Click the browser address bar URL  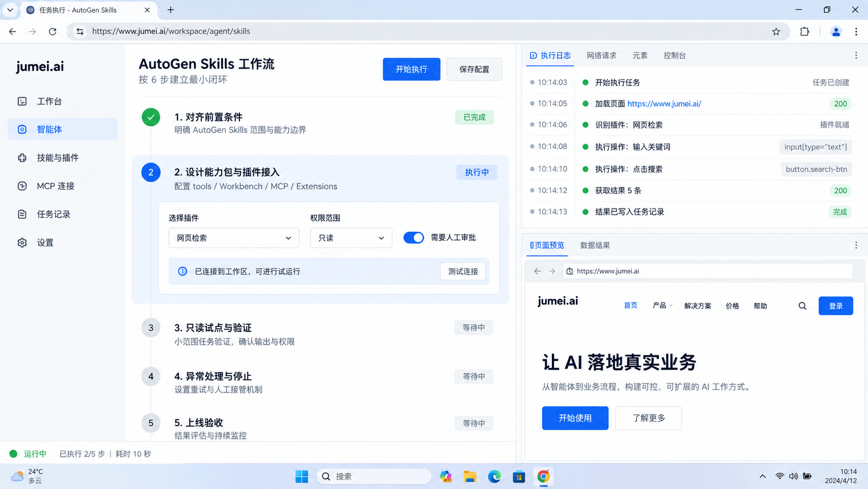tap(171, 32)
